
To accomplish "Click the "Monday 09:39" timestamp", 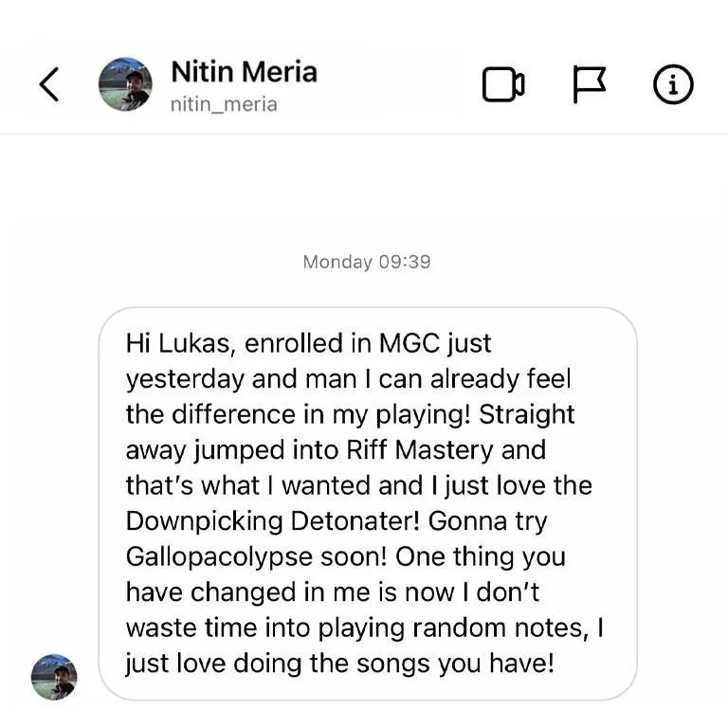I will [x=367, y=262].
